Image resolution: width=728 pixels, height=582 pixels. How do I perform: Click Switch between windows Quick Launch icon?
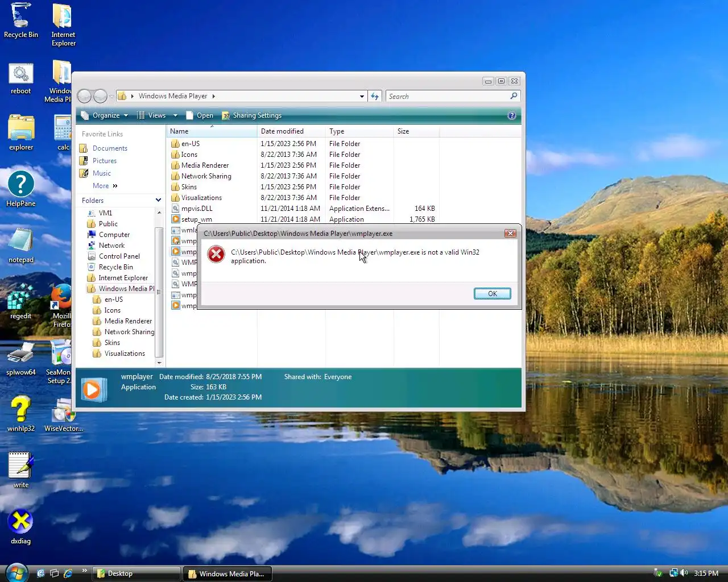(x=55, y=573)
